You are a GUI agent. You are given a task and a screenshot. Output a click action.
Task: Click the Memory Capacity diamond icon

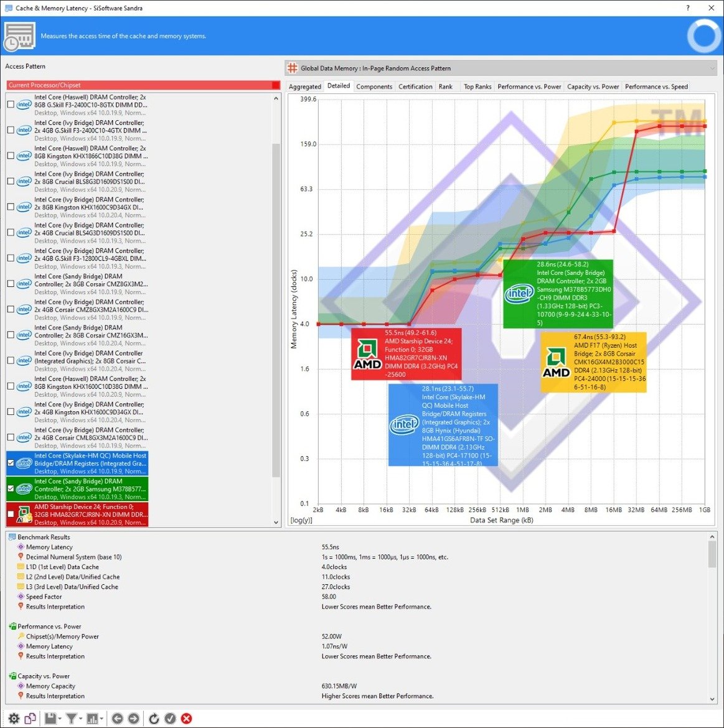pyautogui.click(x=21, y=686)
